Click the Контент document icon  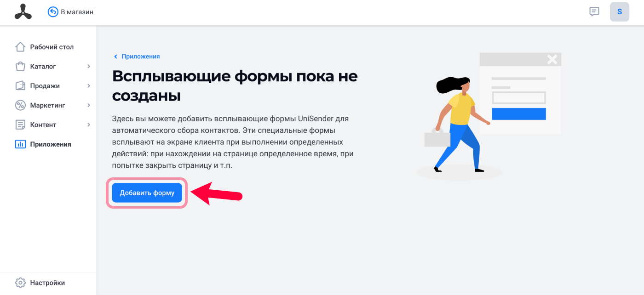20,125
